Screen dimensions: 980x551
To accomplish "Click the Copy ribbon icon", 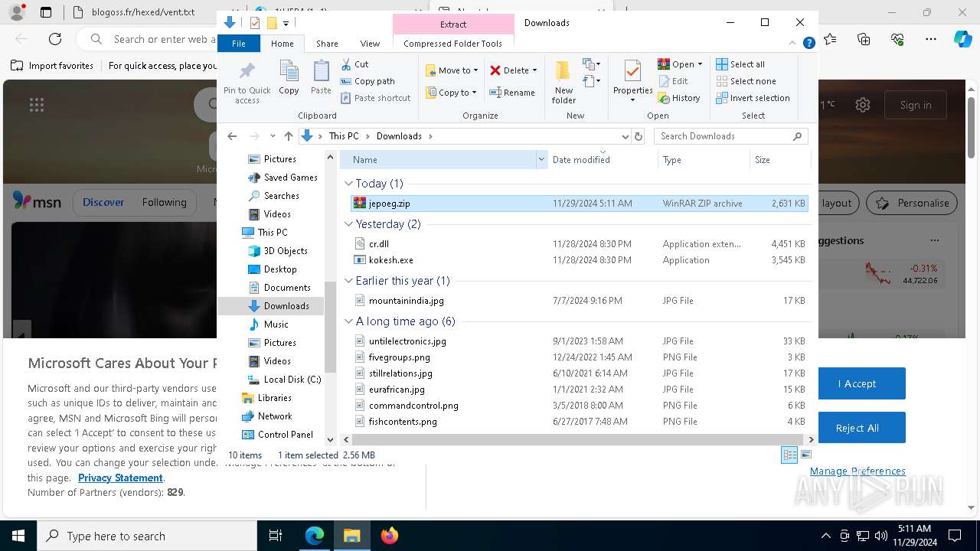I will click(x=289, y=78).
